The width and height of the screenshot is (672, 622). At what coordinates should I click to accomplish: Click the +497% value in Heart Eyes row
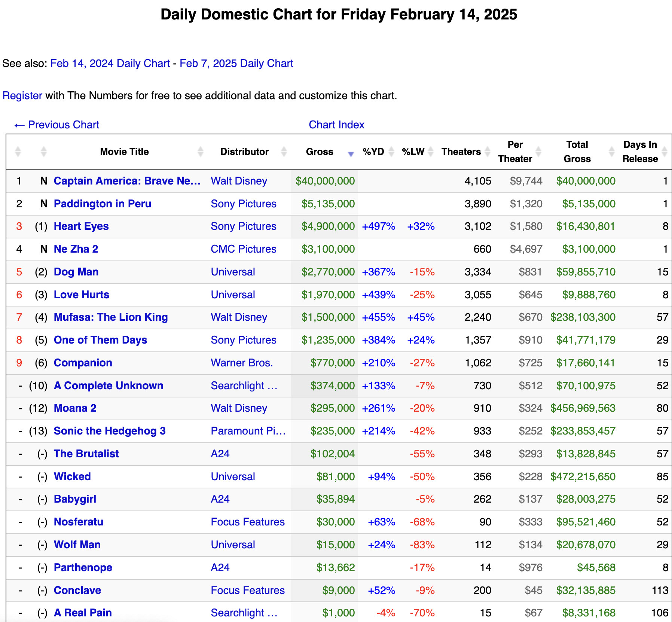tap(379, 226)
